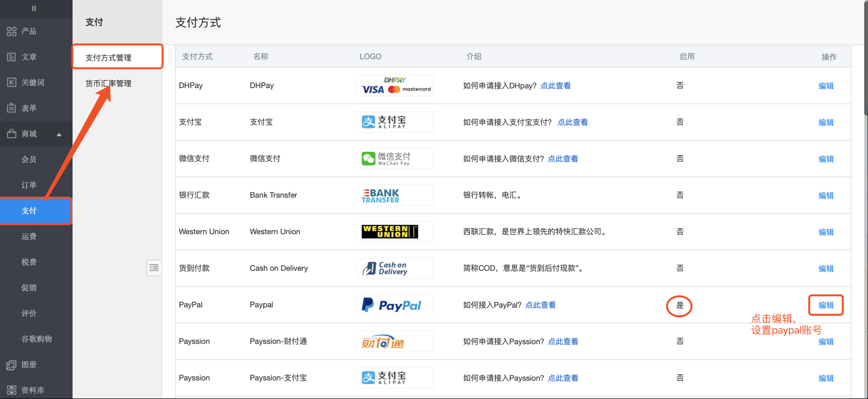
Task: Edit the PayPal payment method
Action: [x=826, y=305]
